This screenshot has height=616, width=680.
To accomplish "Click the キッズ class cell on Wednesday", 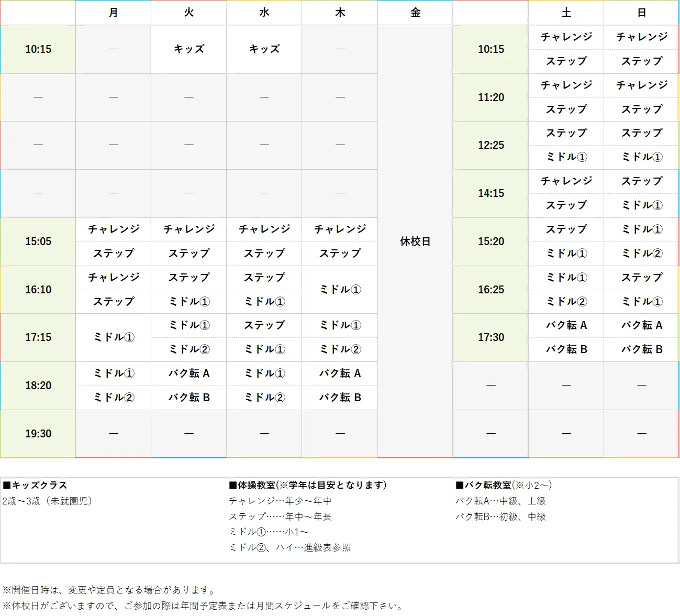I will (x=264, y=49).
